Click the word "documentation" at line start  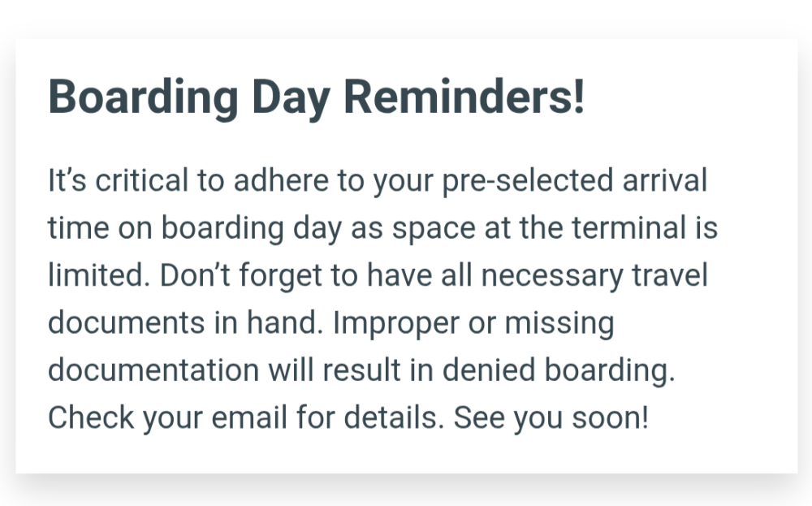pos(153,370)
